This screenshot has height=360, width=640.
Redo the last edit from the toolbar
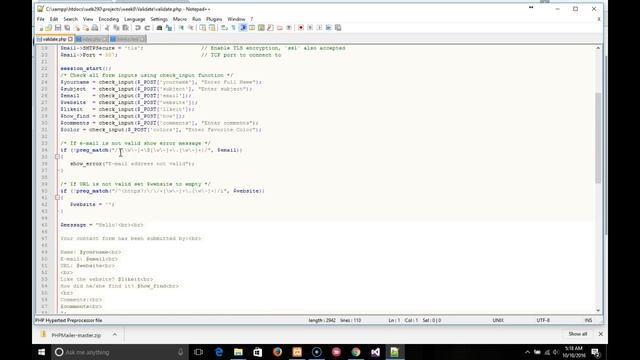147,28
